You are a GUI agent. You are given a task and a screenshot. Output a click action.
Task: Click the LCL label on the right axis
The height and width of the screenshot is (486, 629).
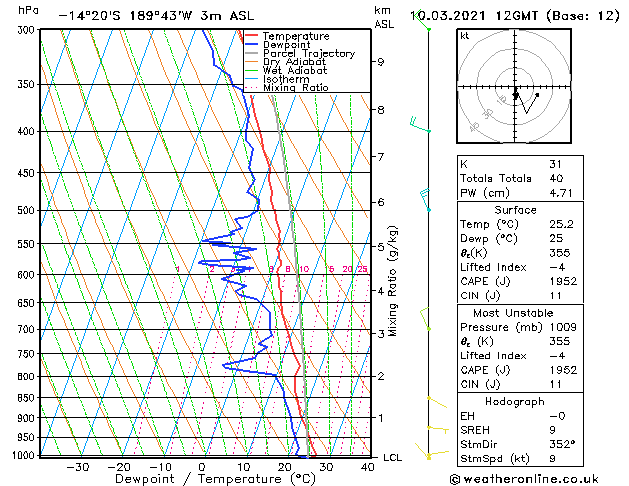pyautogui.click(x=392, y=458)
